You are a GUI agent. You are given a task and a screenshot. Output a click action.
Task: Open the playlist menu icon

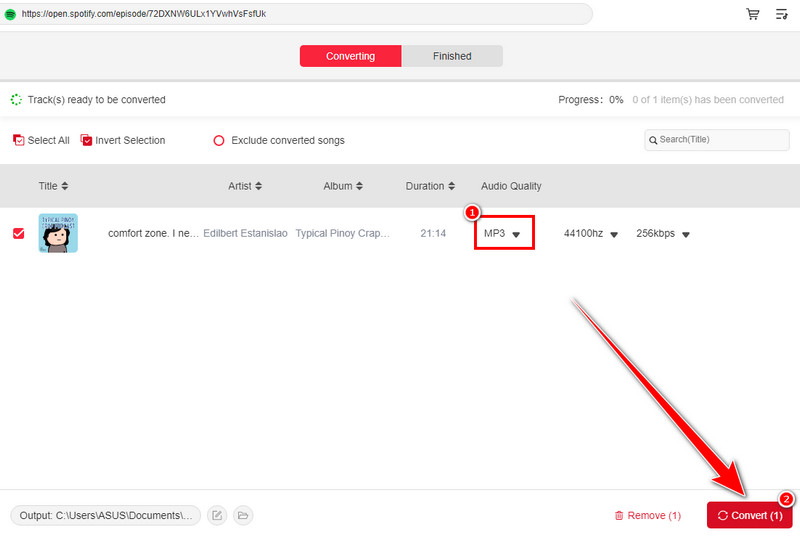coord(782,14)
